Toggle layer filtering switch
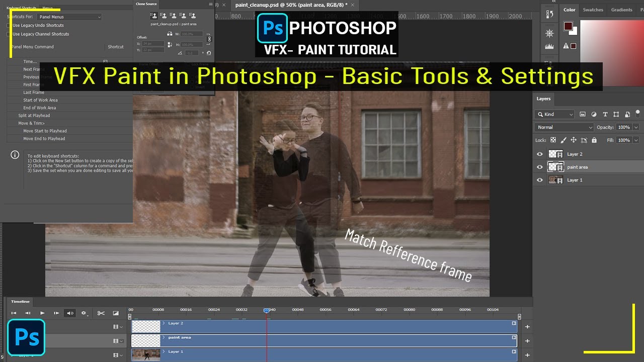The image size is (644, 362). tap(638, 113)
